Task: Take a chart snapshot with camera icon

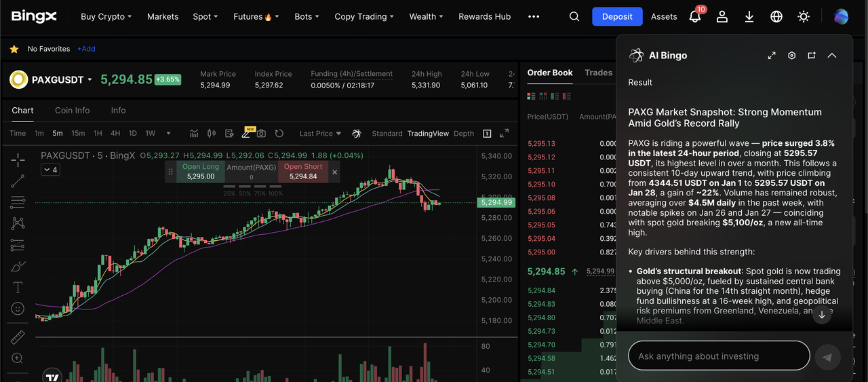Action: 261,134
